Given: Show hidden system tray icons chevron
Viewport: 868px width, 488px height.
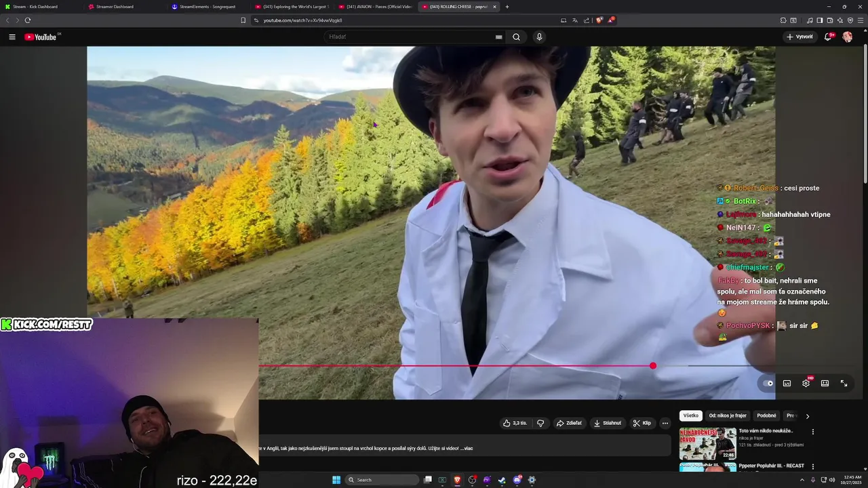Looking at the screenshot, I should [802, 480].
